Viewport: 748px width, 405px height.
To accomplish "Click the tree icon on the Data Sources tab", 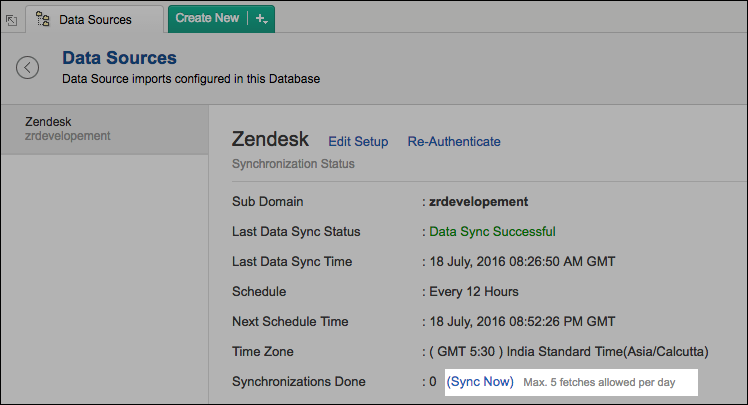I will point(44,19).
